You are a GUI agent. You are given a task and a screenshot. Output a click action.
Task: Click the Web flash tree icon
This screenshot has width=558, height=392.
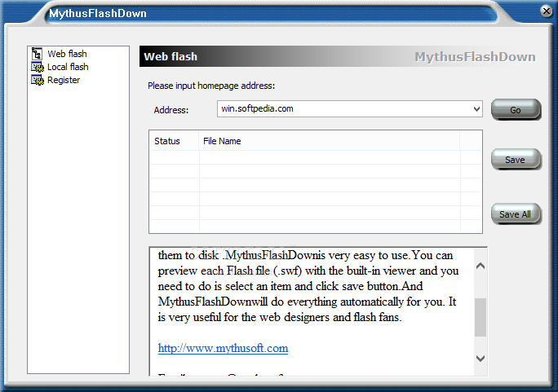[37, 54]
